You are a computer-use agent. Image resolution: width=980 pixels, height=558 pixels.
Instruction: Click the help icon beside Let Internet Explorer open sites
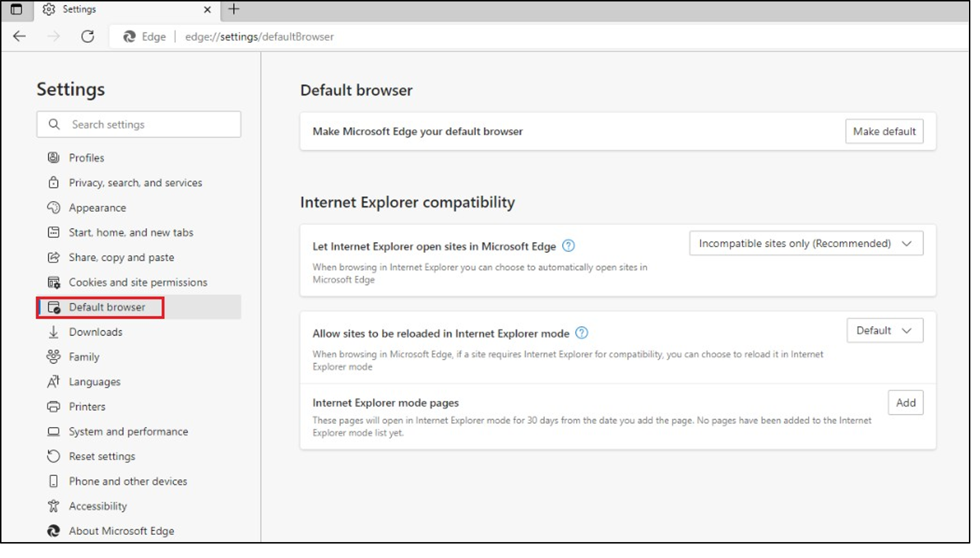[569, 246]
